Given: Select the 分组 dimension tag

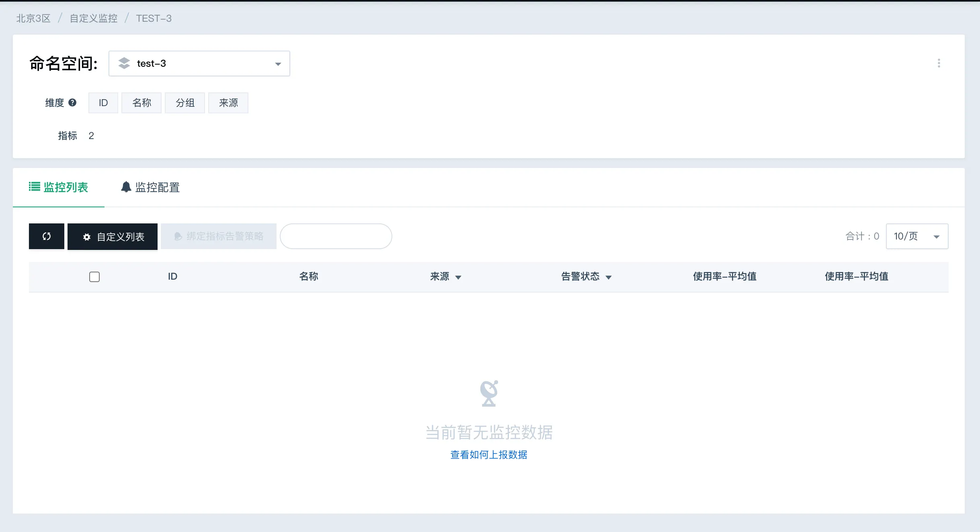Looking at the screenshot, I should 185,103.
